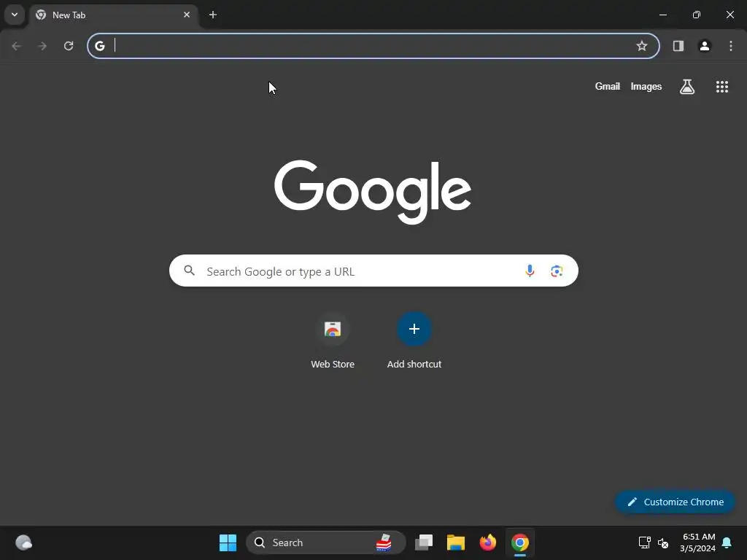Open Windows weather widget
Image resolution: width=747 pixels, height=560 pixels.
coord(24,542)
